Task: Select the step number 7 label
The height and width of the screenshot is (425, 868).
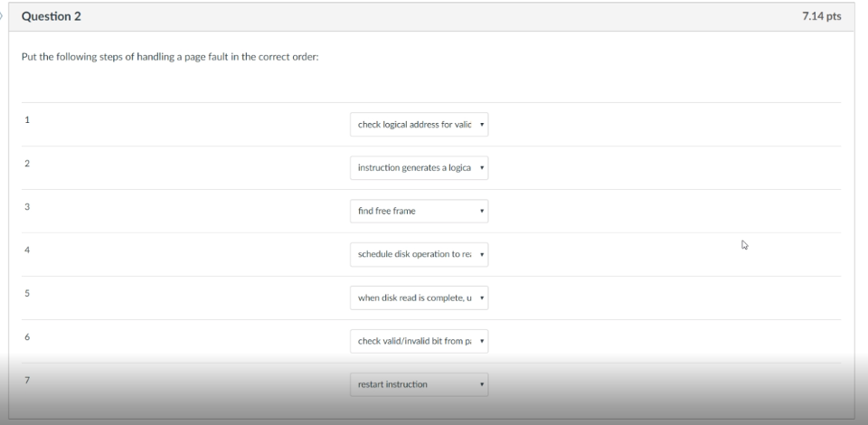Action: (27, 380)
